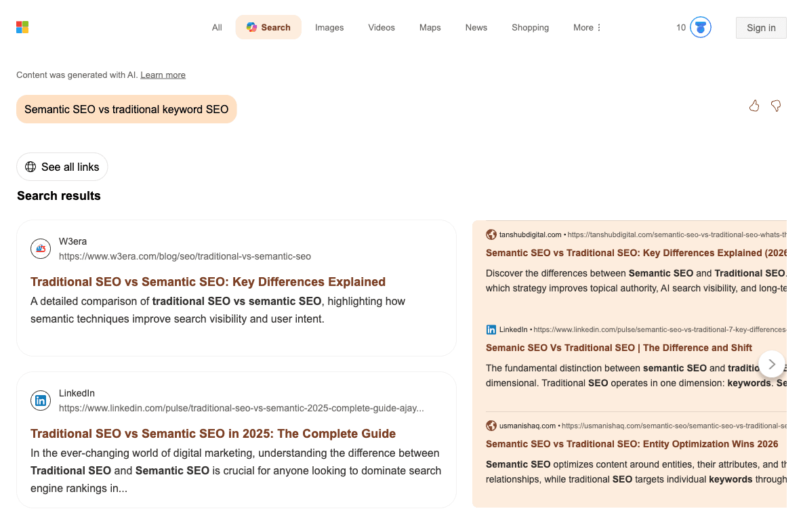Click the thumbs up feedback icon
Viewport: 803px width, 532px height.
(x=754, y=106)
